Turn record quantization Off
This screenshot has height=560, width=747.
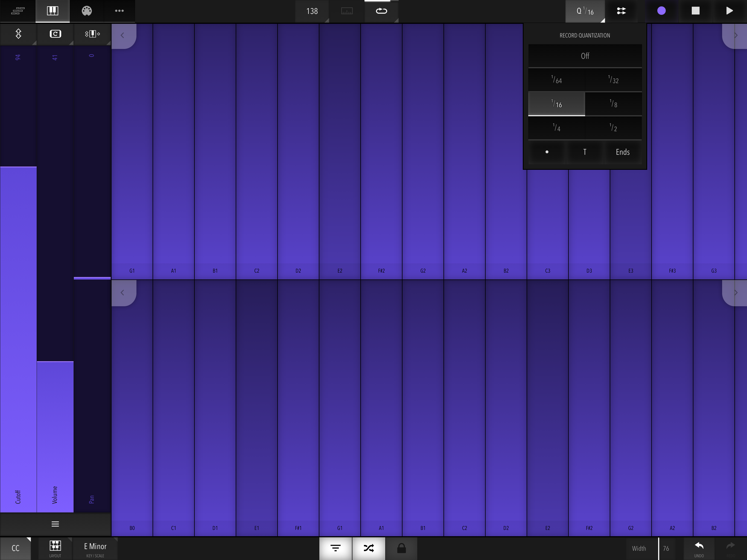[x=585, y=56]
